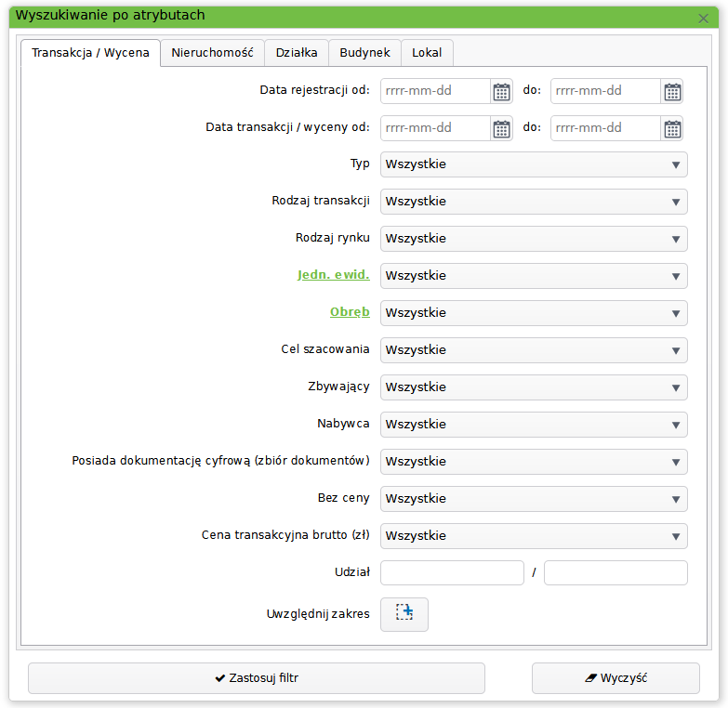728x708 pixels.
Task: Click the Jedn. ewid. link
Action: tap(333, 275)
